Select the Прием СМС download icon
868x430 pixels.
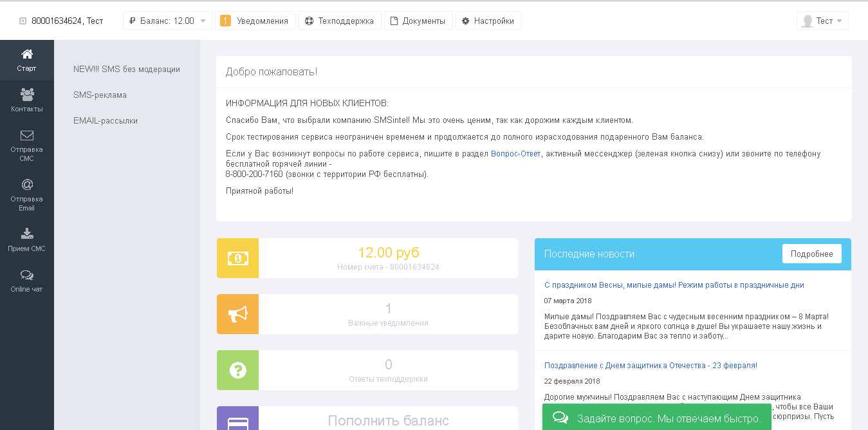(26, 234)
